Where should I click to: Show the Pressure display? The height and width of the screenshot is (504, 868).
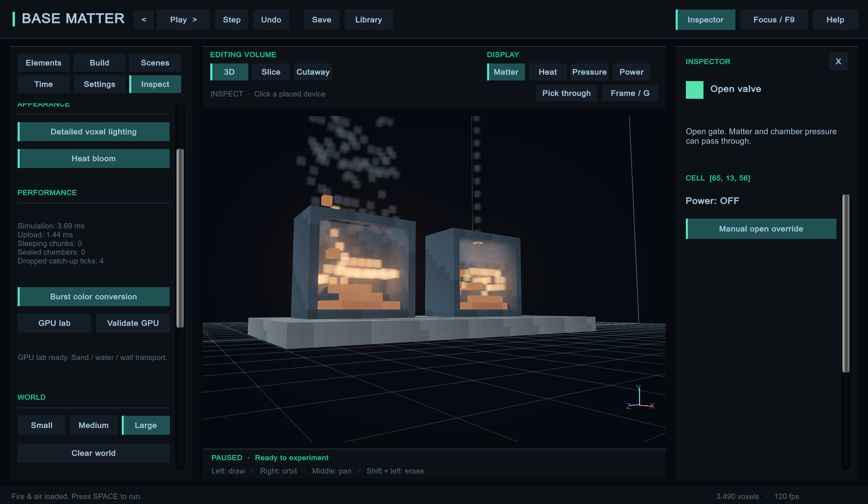click(589, 72)
